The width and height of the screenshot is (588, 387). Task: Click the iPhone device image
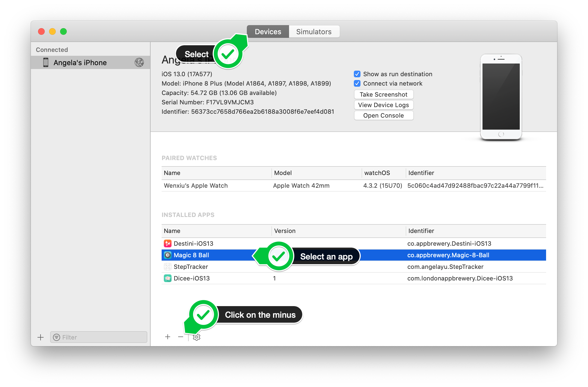[501, 97]
